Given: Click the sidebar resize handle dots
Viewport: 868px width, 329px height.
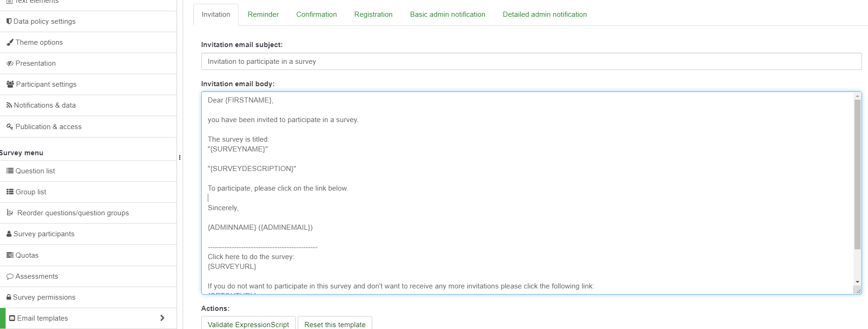Looking at the screenshot, I should point(180,158).
